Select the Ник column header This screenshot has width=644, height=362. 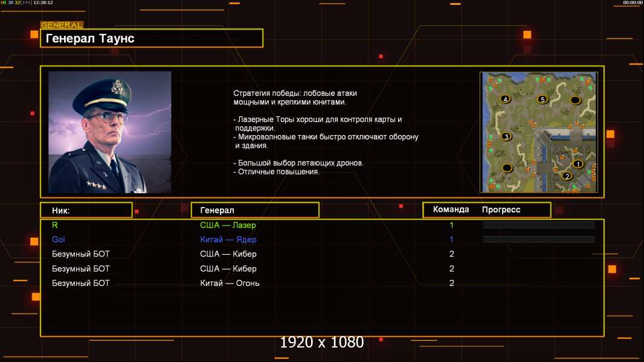tap(86, 211)
